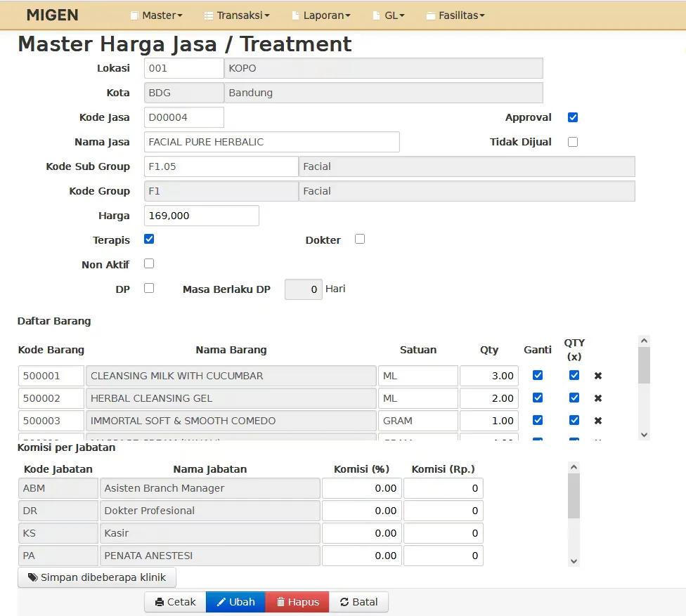Toggle QTY (x) for Cleansing Milk with Cucumbar
The image size is (686, 616).
pos(574,375)
